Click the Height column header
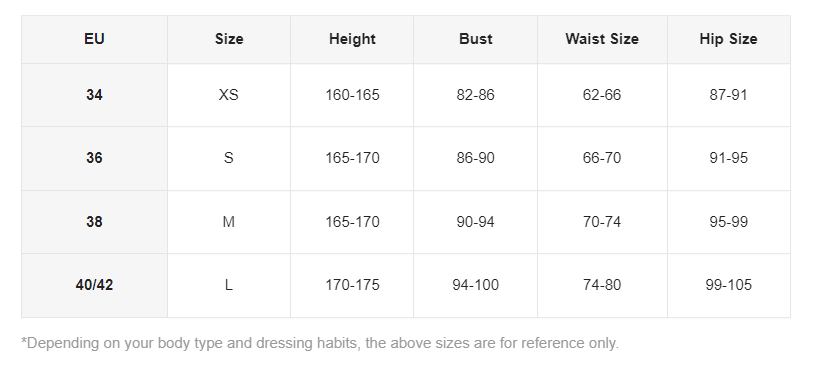This screenshot has height=367, width=813. pyautogui.click(x=352, y=39)
